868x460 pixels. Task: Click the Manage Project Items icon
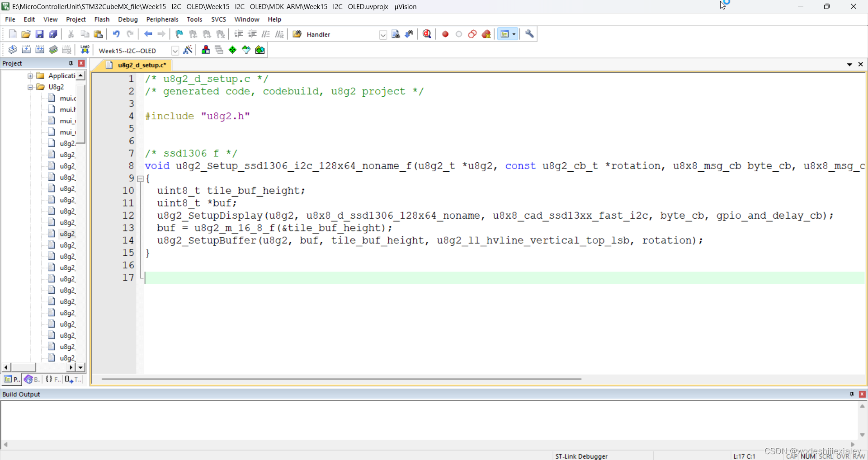tap(206, 50)
